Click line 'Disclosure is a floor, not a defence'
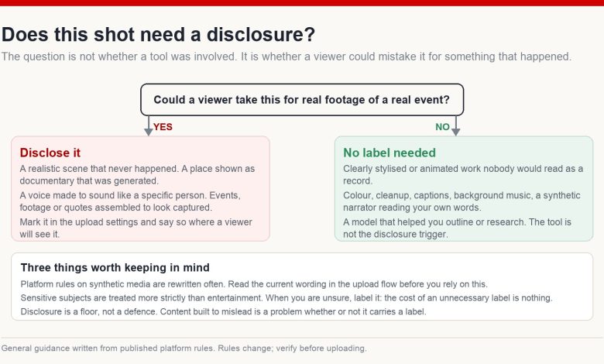Image resolution: width=604 pixels, height=364 pixels. click(223, 311)
